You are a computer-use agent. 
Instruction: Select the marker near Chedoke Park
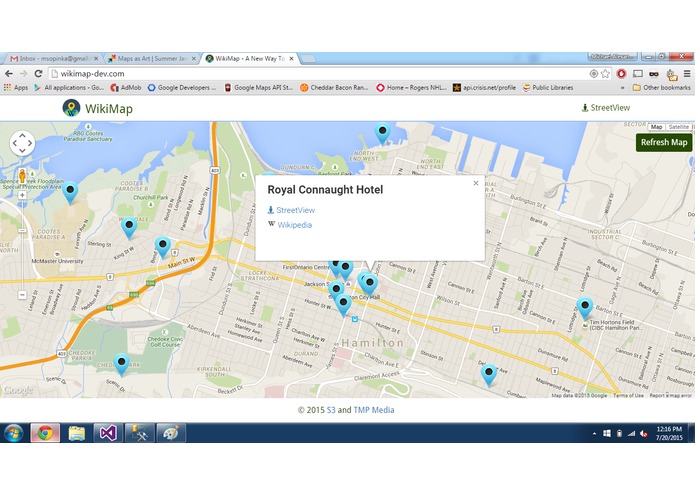click(x=121, y=365)
